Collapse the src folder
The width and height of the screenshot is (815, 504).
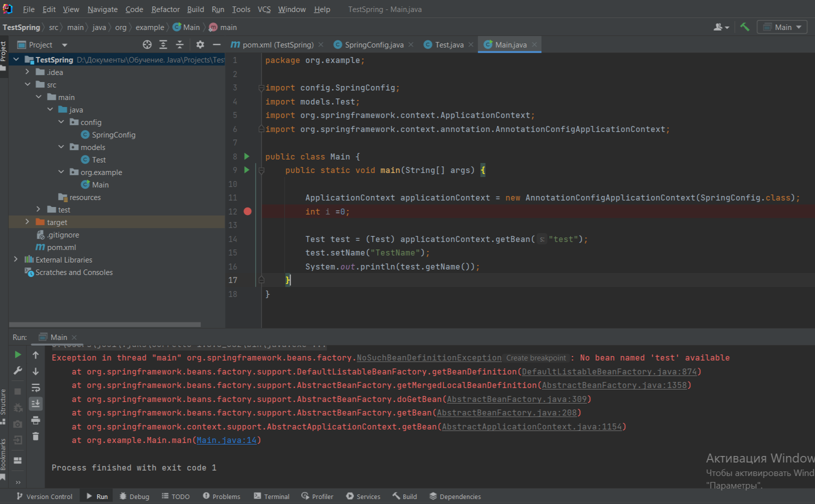27,84
